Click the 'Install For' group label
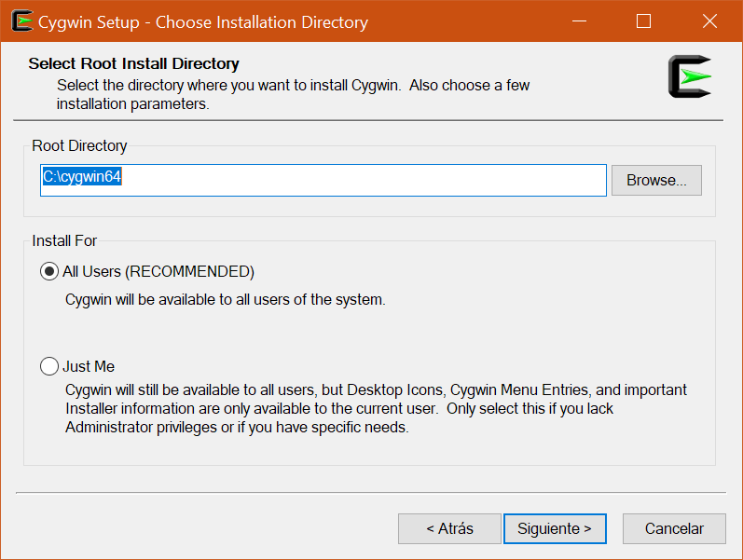743x560 pixels. pyautogui.click(x=64, y=240)
